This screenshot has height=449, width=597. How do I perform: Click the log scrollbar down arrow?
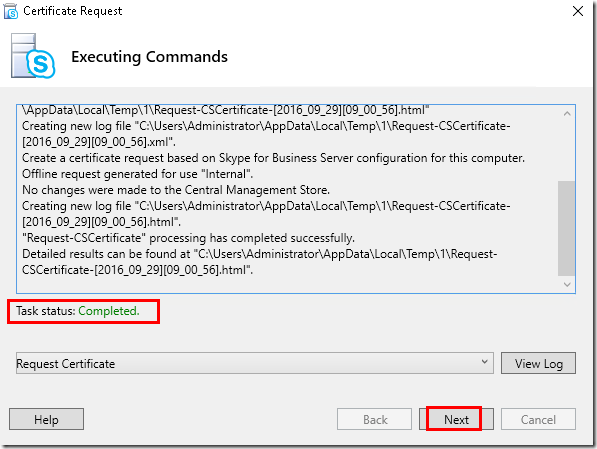(567, 284)
